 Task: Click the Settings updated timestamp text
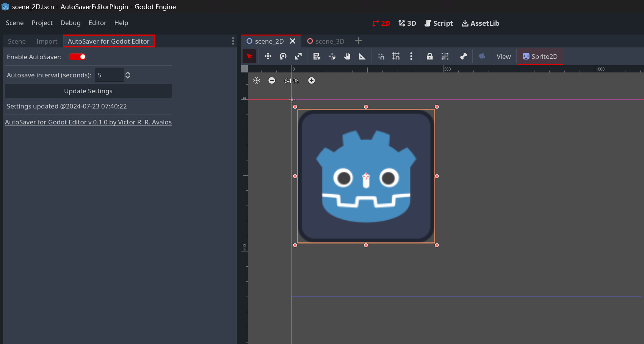(67, 106)
